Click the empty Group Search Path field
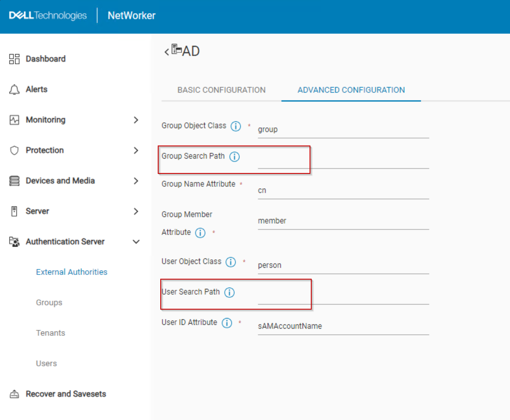 pyautogui.click(x=343, y=163)
